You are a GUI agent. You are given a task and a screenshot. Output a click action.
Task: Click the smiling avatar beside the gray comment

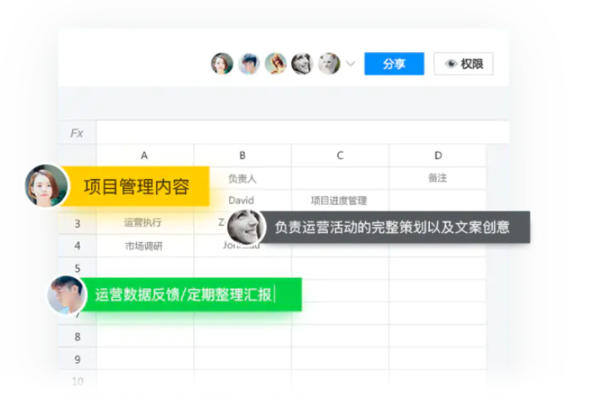pyautogui.click(x=246, y=227)
